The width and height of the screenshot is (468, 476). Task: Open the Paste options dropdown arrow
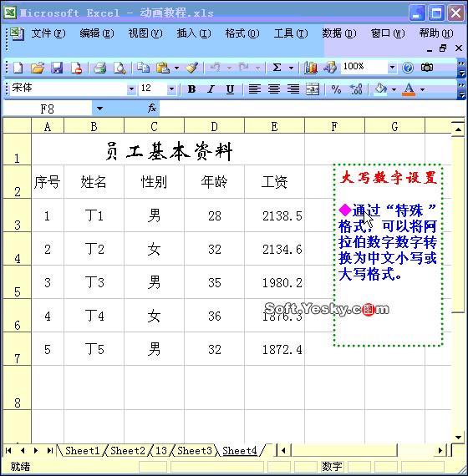[x=176, y=68]
